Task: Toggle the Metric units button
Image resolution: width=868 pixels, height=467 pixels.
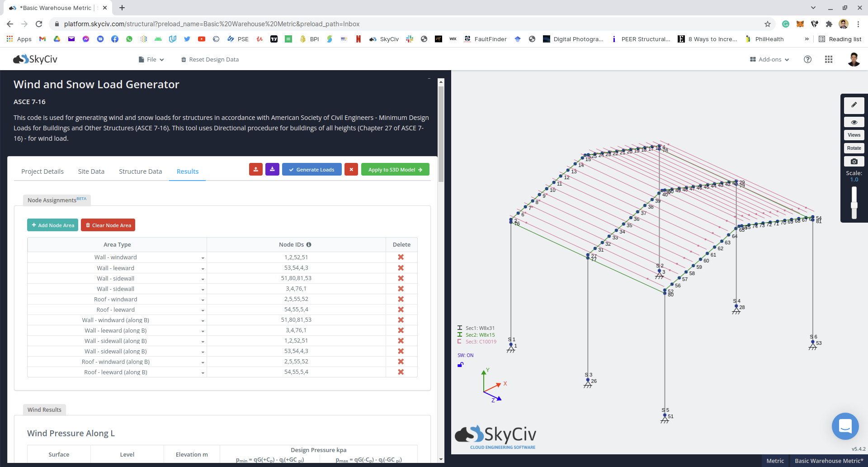Action: [775, 461]
